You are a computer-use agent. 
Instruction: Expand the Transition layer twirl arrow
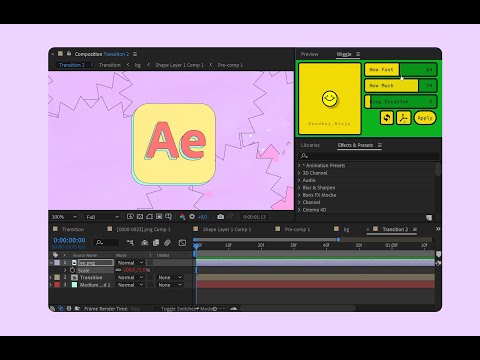[x=51, y=277]
